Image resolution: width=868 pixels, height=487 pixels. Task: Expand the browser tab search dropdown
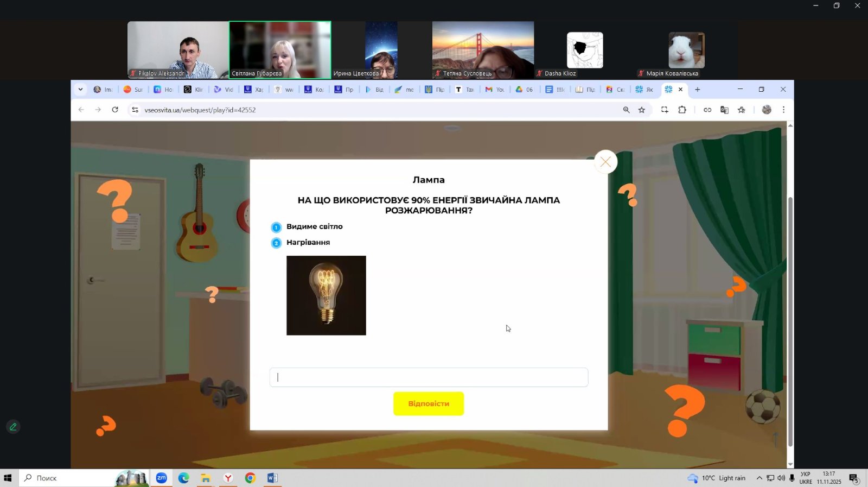[x=80, y=90]
